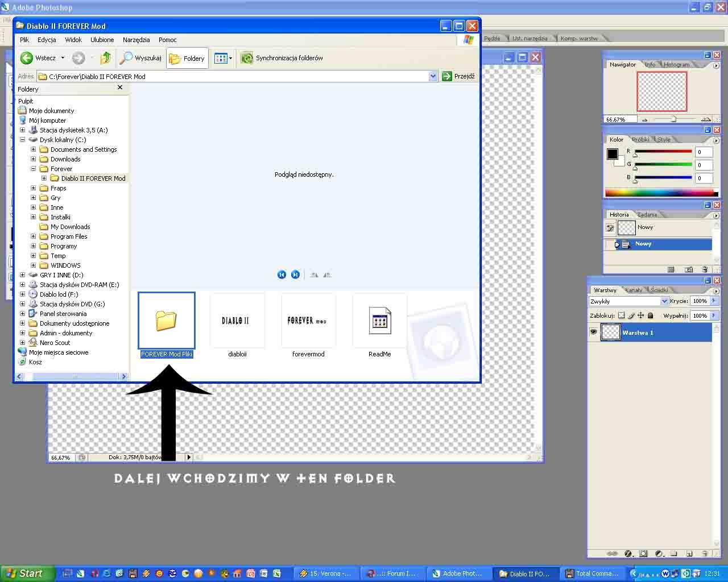The height and width of the screenshot is (582, 728).
Task: Click the Up folder icon in Explorer toolbar
Action: point(105,58)
